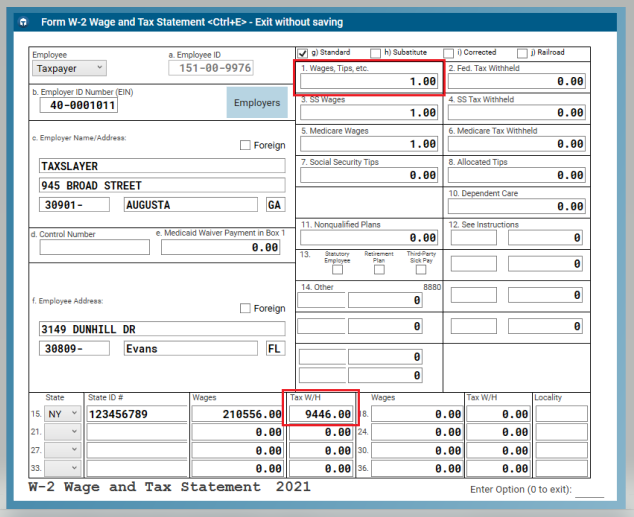This screenshot has height=517, width=634.
Task: Click the SS Tax Withheld field
Action: pyautogui.click(x=517, y=112)
